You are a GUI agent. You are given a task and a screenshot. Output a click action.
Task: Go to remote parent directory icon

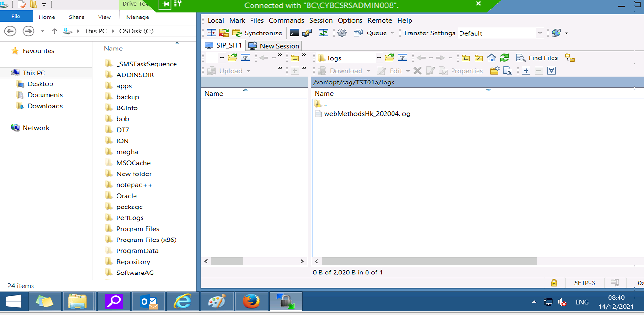tap(466, 58)
